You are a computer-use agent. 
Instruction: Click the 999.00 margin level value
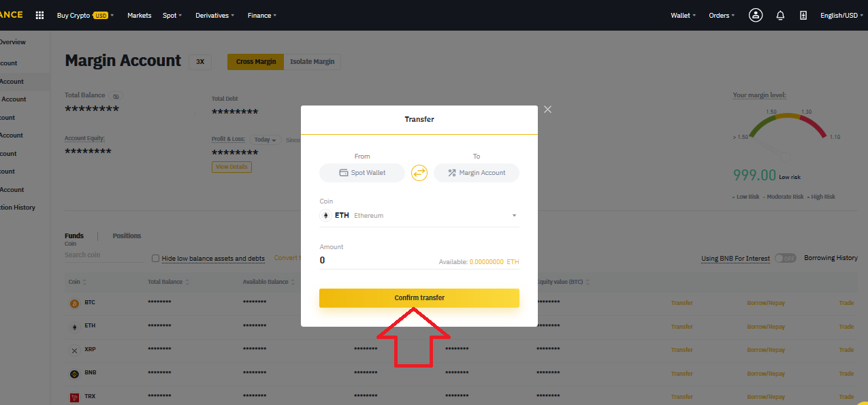754,175
